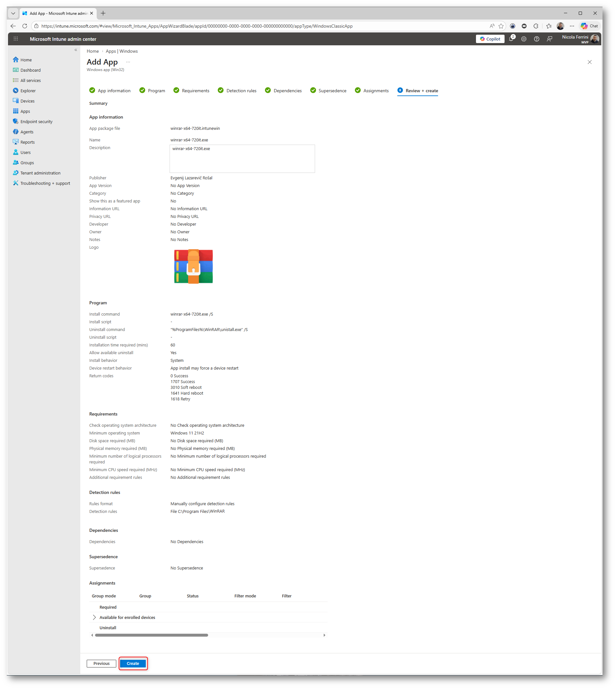Open Reports in the sidebar
The width and height of the screenshot is (616, 689).
coord(24,142)
